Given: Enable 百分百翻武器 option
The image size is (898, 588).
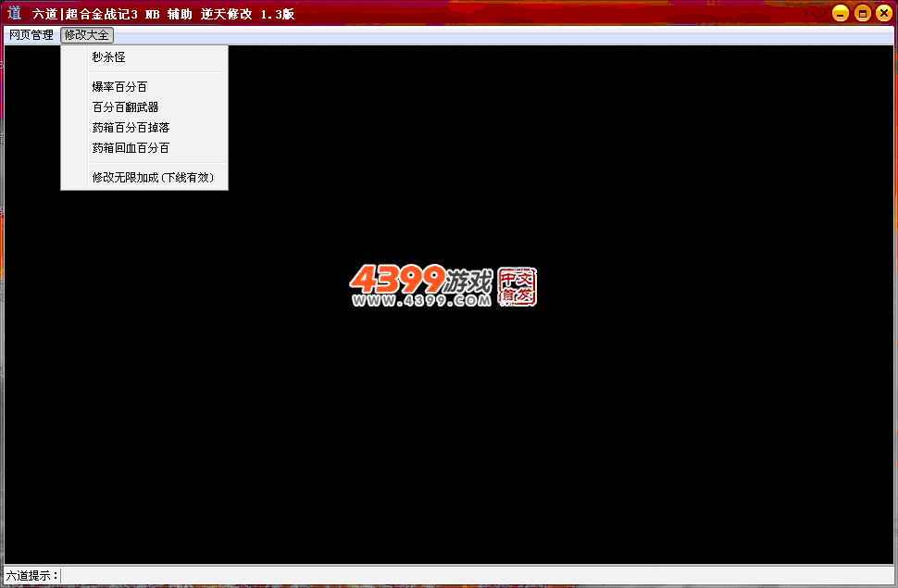Looking at the screenshot, I should 144,107.
